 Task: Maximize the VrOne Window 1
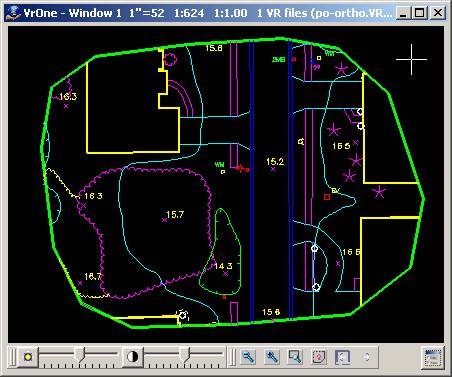click(420, 13)
